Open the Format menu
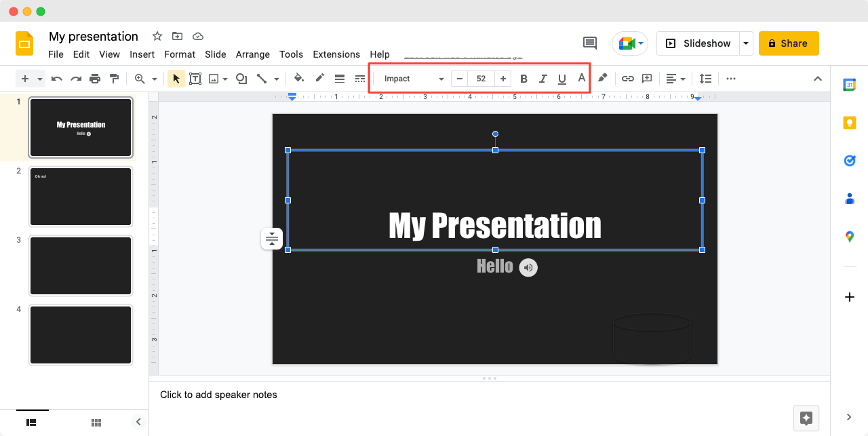This screenshot has width=868, height=436. [x=180, y=54]
